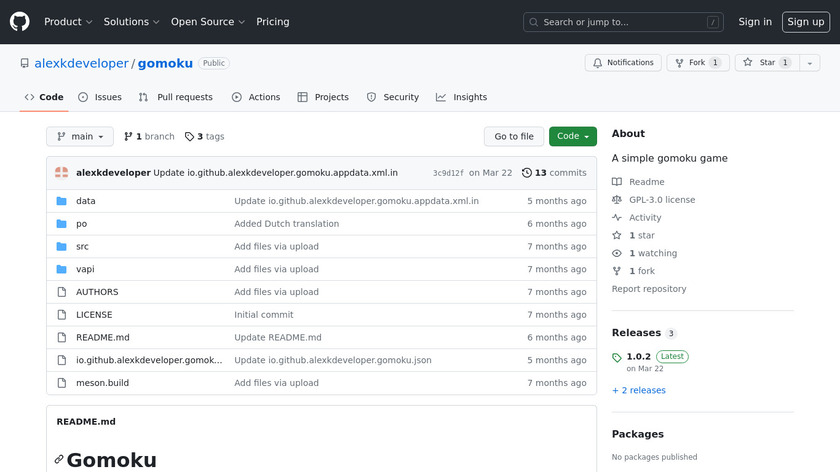Click the Notifications bell button
This screenshot has height=472, width=840.
pos(622,62)
